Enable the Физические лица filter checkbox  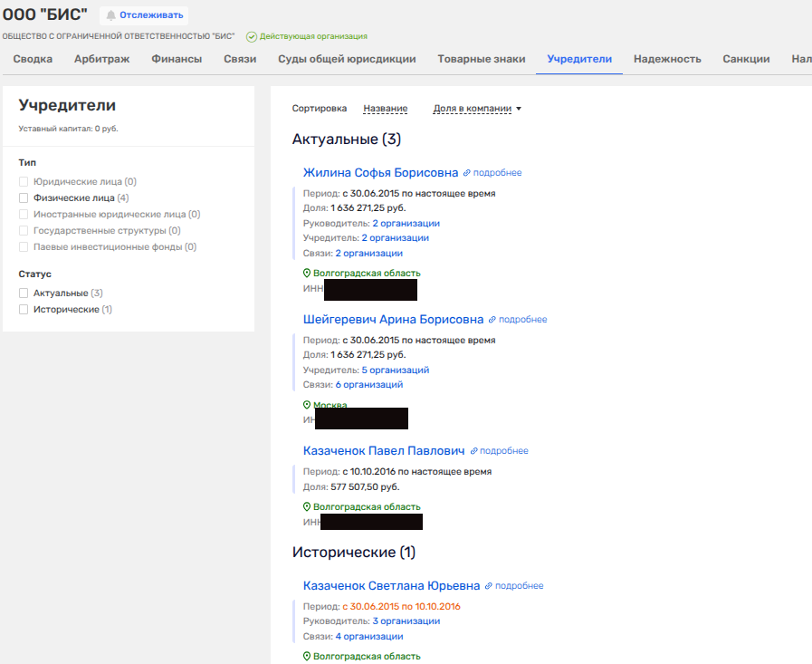[x=24, y=197]
